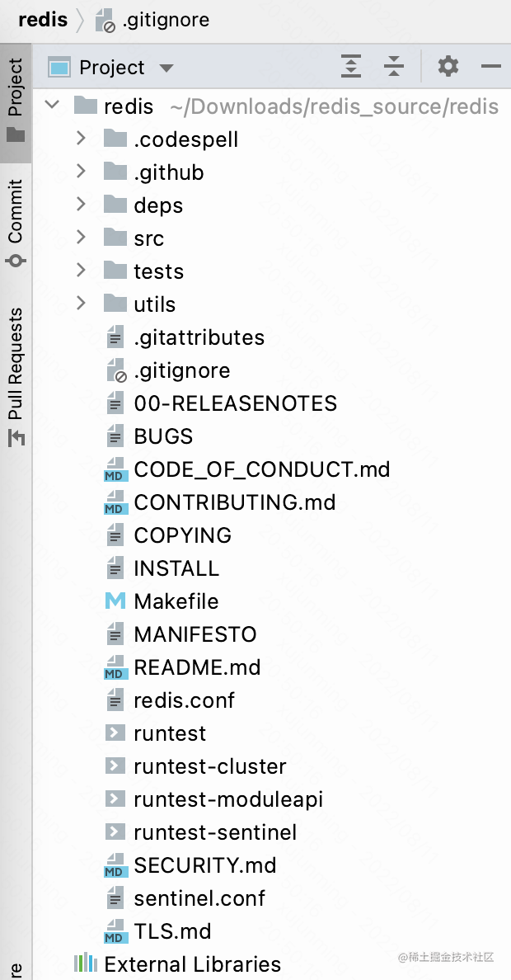Select the 00-RELEASENOTES file
The width and height of the screenshot is (511, 980).
pyautogui.click(x=236, y=403)
